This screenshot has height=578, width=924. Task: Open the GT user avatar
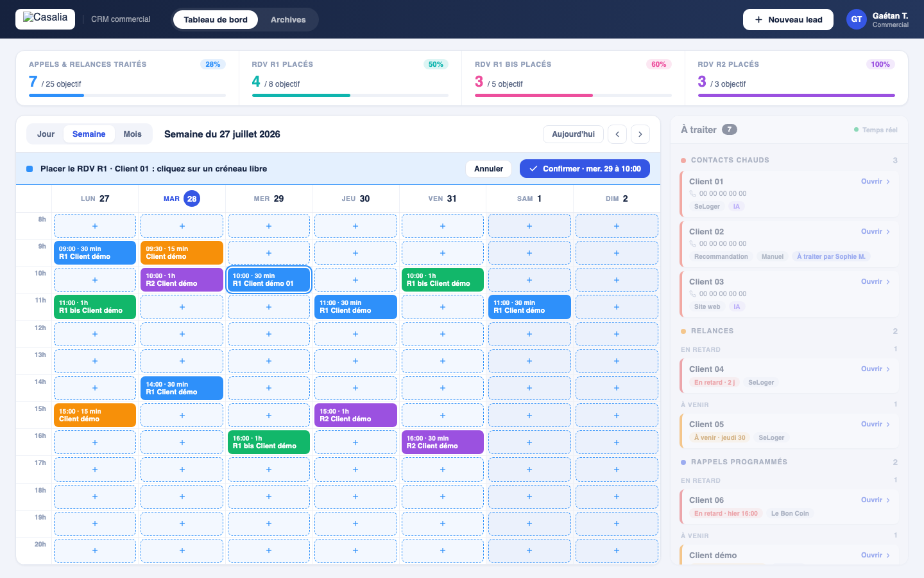[857, 19]
